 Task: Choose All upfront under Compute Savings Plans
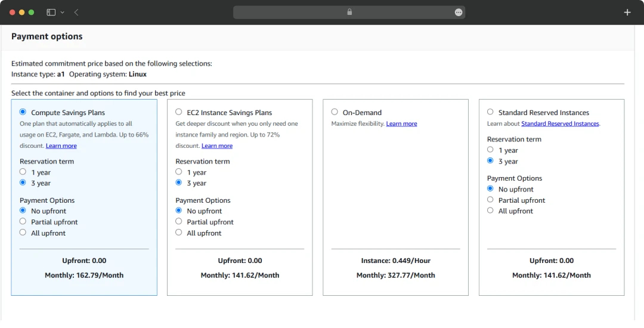(23, 233)
